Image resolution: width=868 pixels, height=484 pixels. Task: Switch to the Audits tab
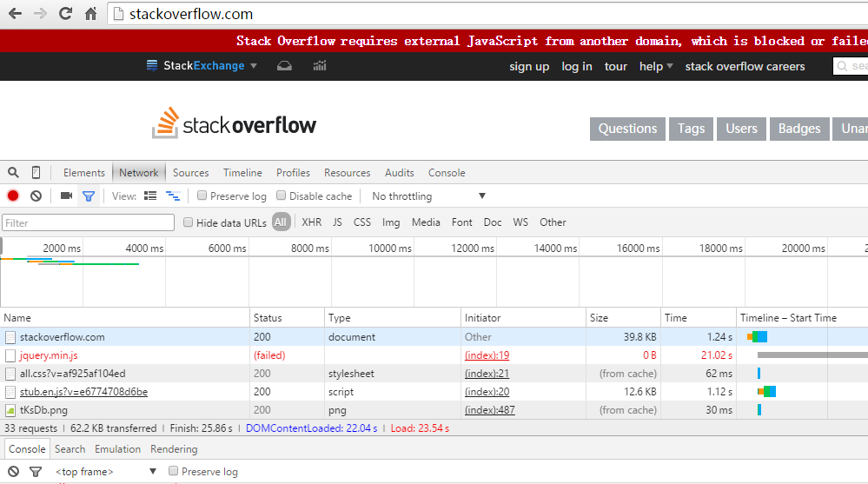point(399,173)
